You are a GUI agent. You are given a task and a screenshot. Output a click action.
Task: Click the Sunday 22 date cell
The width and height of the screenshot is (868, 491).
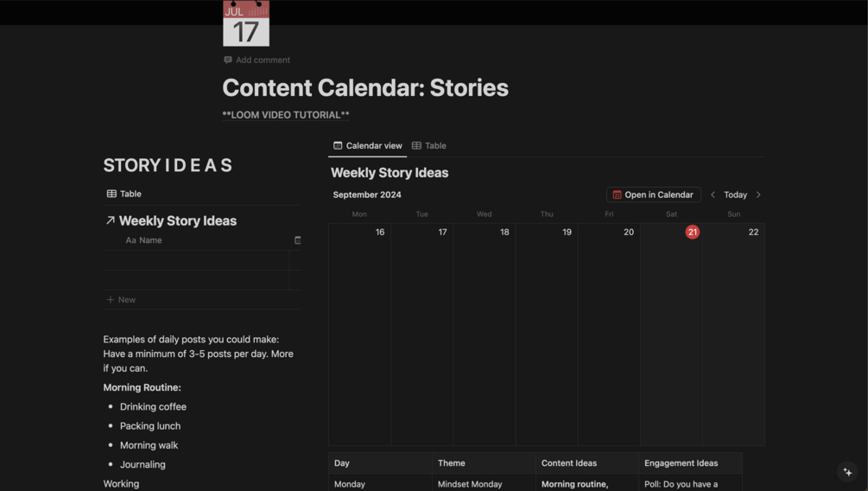click(733, 333)
